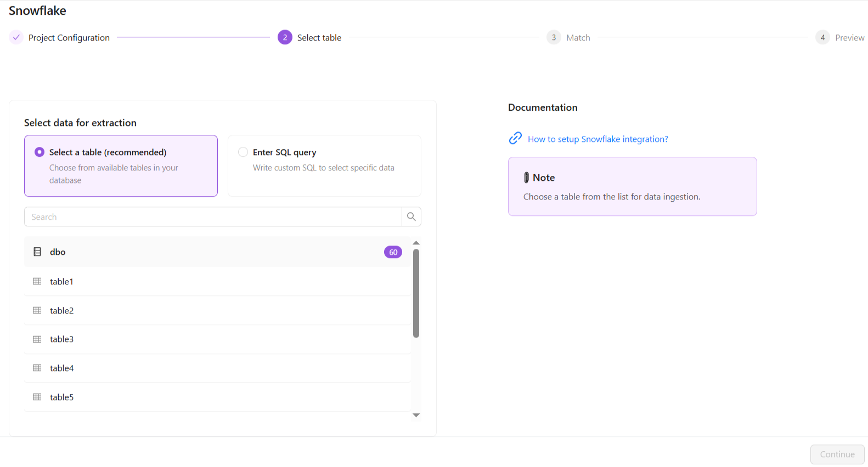Click the table4 grid icon
The image size is (868, 467).
(37, 368)
